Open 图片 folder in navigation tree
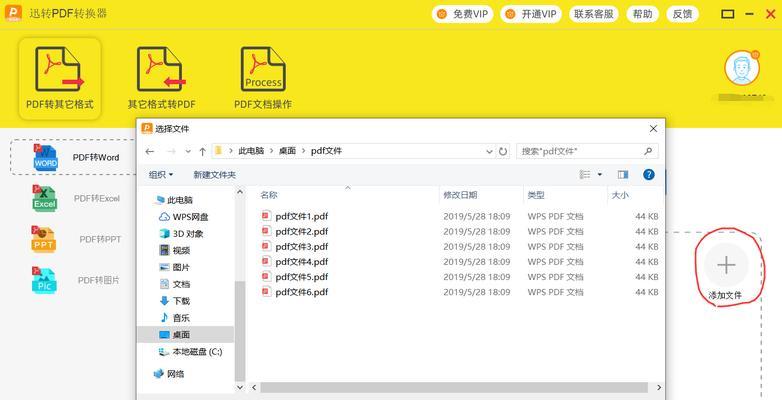Image resolution: width=782 pixels, height=400 pixels. 175,267
